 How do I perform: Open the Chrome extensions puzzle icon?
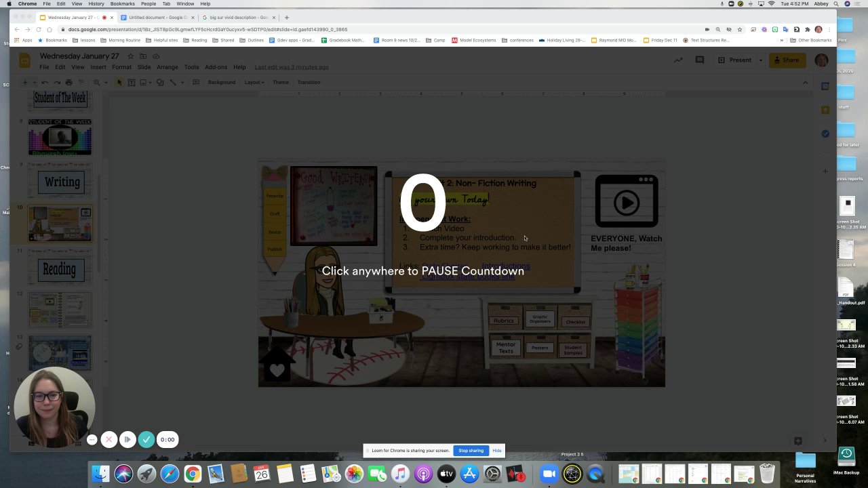coord(807,30)
